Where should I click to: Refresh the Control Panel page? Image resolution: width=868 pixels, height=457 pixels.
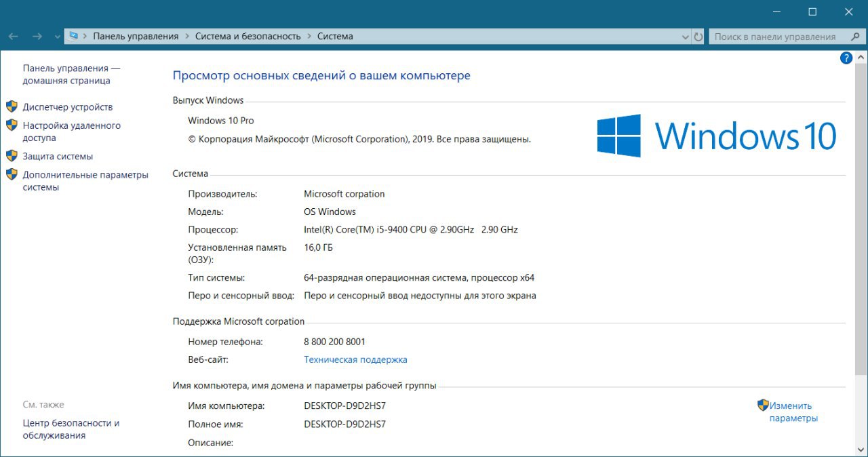point(698,37)
